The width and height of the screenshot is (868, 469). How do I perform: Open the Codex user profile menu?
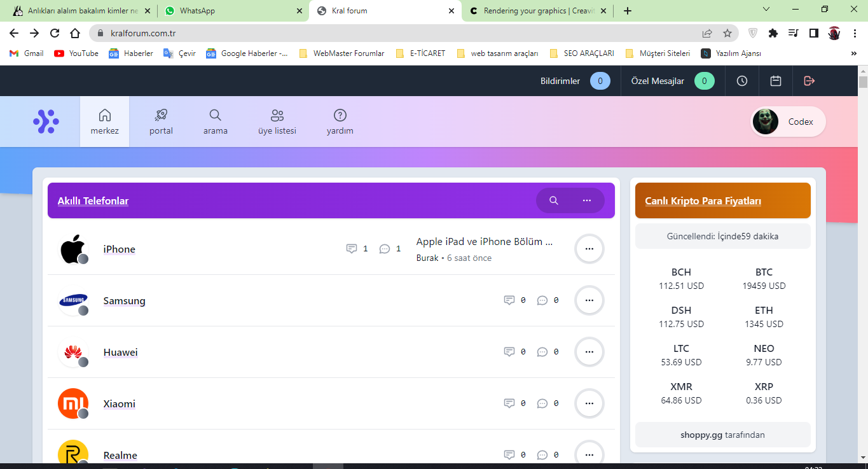point(789,122)
